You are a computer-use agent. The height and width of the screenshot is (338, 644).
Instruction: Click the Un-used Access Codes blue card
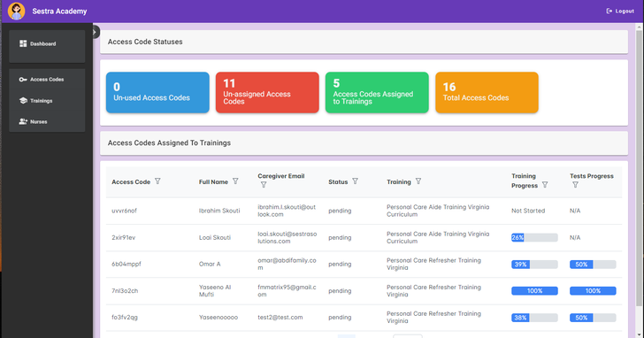(157, 92)
